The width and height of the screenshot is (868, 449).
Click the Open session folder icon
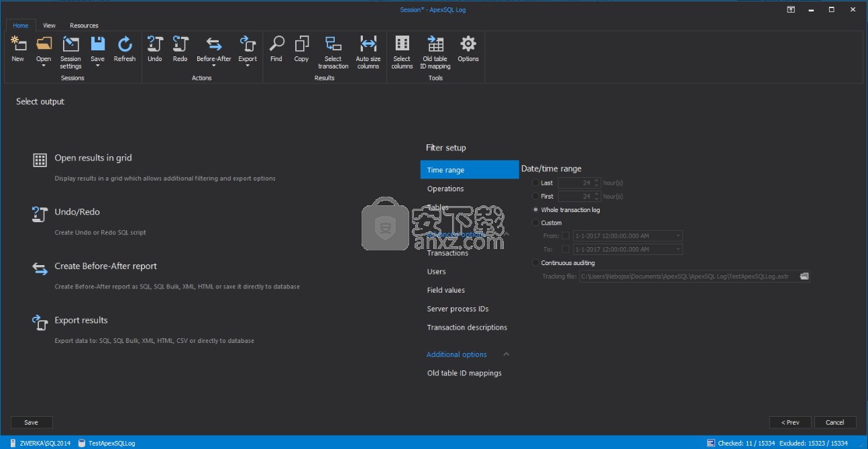pyautogui.click(x=44, y=44)
